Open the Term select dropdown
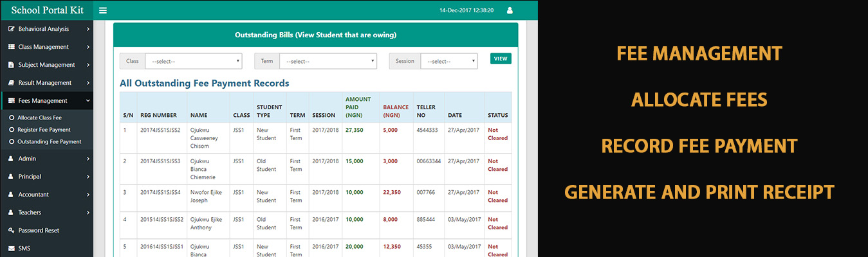This screenshot has width=868, height=257. pyautogui.click(x=328, y=61)
